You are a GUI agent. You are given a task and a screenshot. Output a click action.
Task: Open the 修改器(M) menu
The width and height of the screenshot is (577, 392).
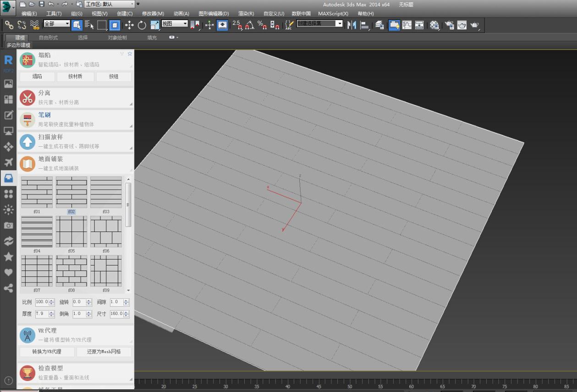(x=153, y=14)
